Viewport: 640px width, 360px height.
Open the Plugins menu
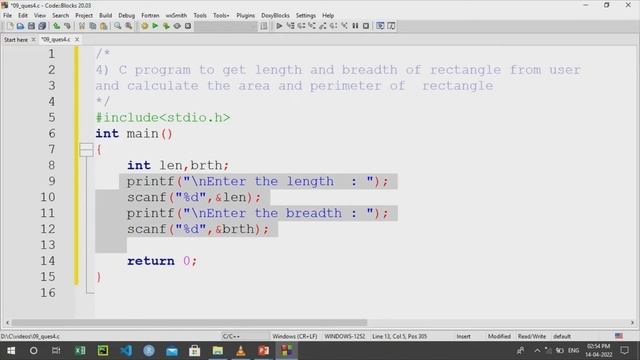tap(245, 15)
